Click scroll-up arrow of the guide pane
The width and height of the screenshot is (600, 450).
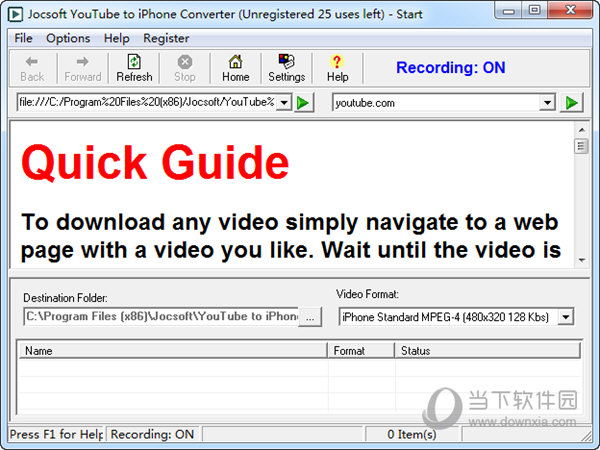(x=582, y=130)
